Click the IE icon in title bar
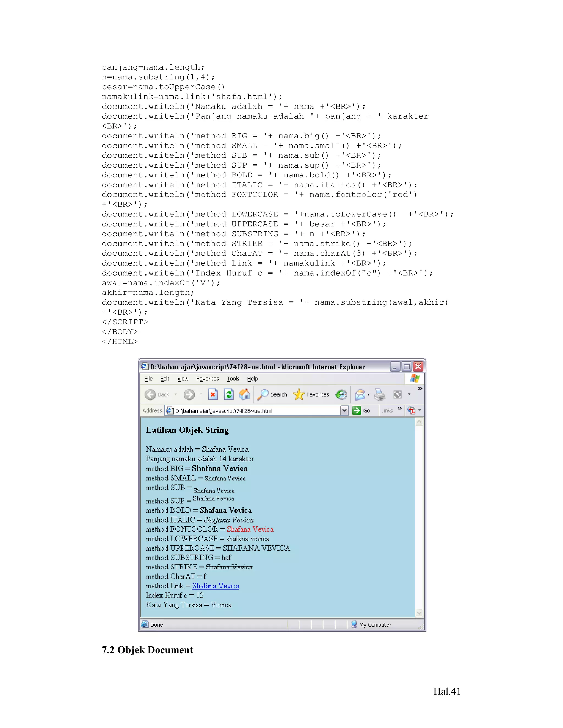This screenshot has width=563, height=728. 144,367
